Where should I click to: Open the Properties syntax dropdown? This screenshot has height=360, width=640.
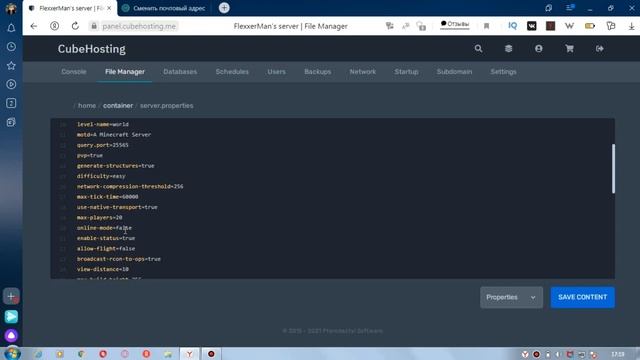511,297
